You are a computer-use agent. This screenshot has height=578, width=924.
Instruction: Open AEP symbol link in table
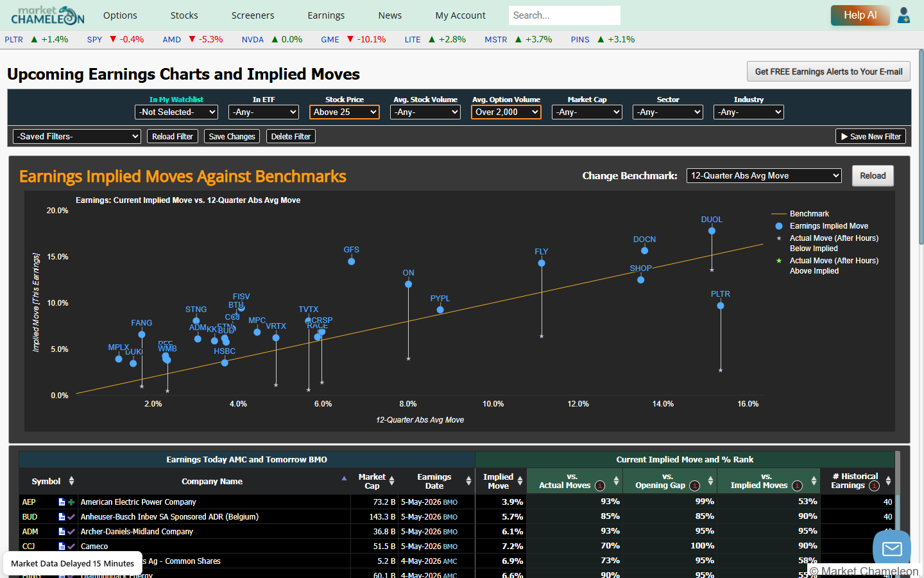pyautogui.click(x=29, y=502)
